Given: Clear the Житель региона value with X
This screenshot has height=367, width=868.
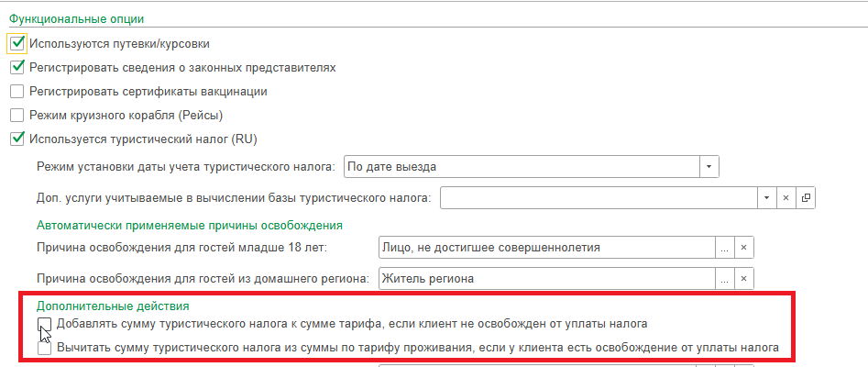Looking at the screenshot, I should point(743,279).
